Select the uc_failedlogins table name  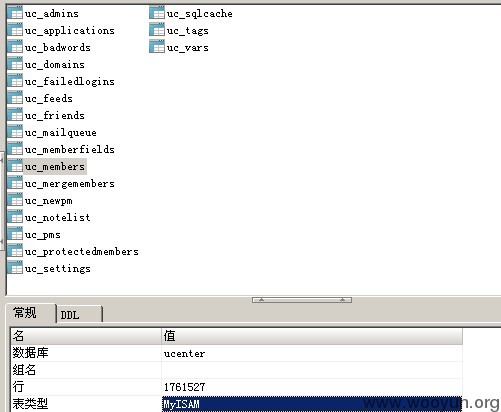point(70,82)
